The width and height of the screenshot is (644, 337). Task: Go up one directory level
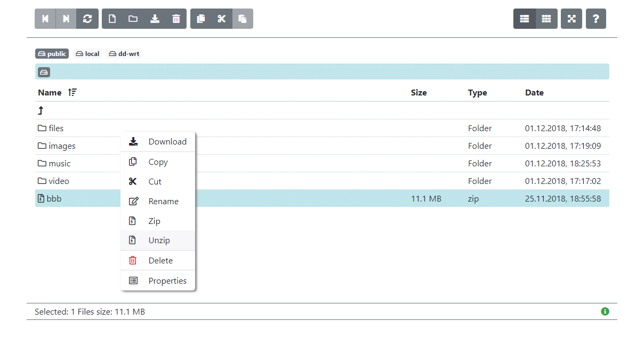(41, 110)
